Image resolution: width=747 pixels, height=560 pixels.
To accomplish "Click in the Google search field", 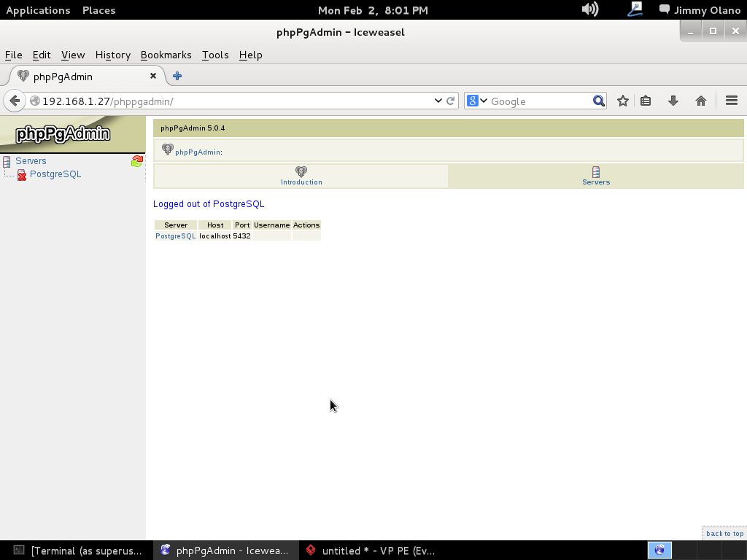I will coord(538,101).
